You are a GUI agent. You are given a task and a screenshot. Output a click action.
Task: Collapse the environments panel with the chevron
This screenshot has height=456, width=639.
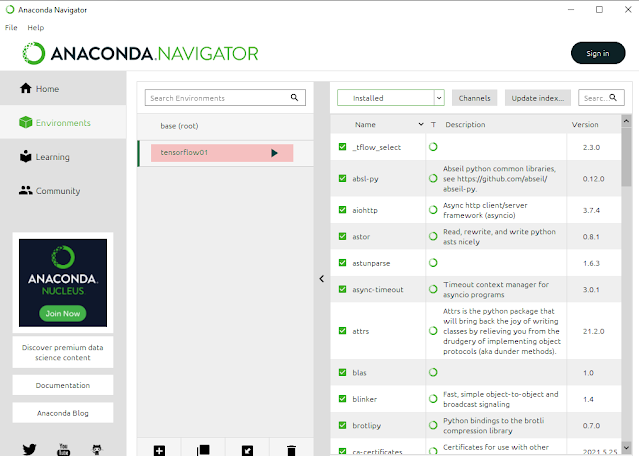click(322, 279)
